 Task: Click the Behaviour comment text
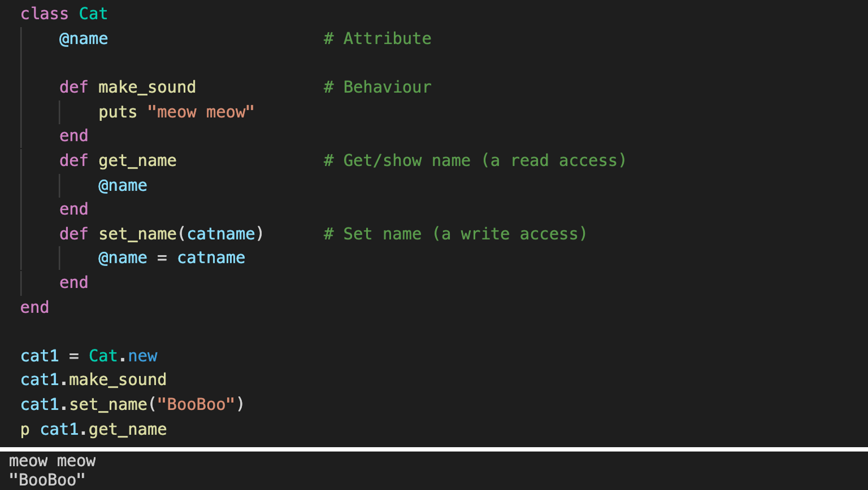tap(378, 87)
